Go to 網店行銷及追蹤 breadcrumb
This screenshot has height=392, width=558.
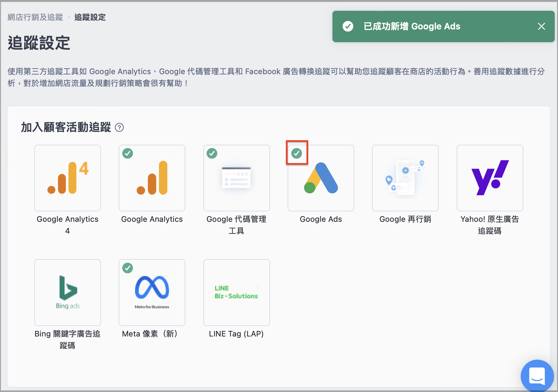(x=35, y=17)
